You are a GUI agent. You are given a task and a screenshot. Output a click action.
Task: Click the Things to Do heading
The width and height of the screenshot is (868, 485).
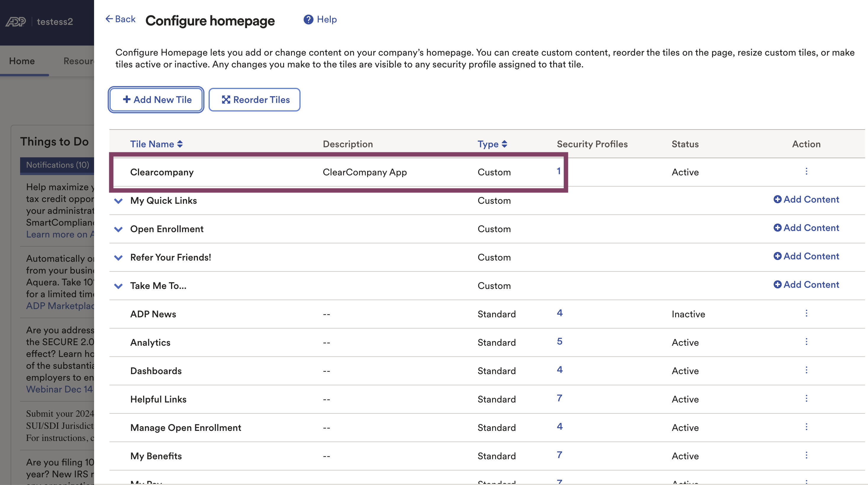[55, 142]
